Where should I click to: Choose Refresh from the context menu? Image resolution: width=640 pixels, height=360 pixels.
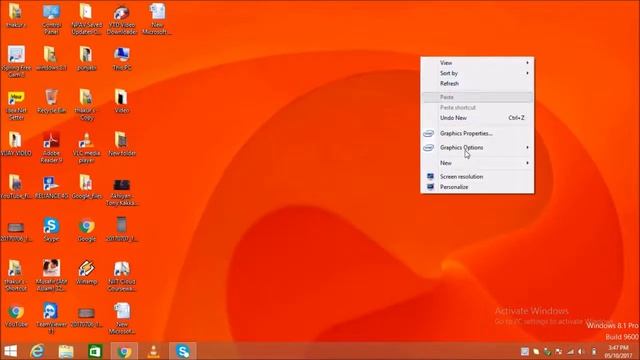pos(477,83)
